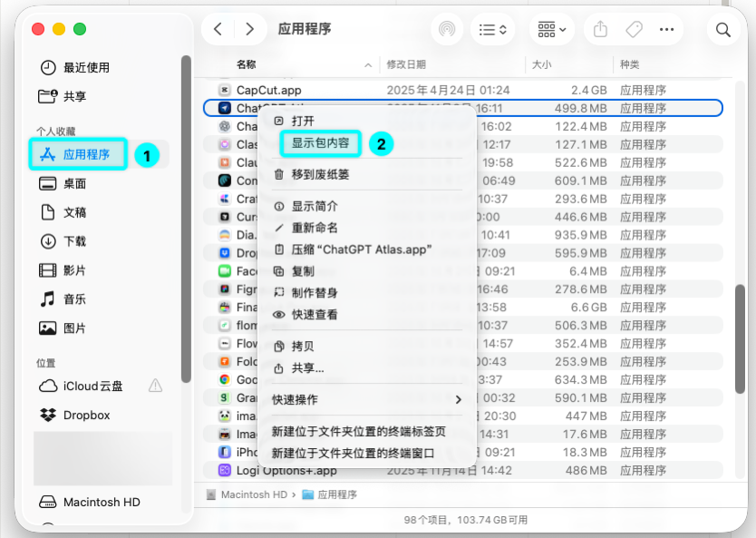The image size is (756, 538).
Task: Click the AirDrop icon in toolbar
Action: [x=445, y=29]
